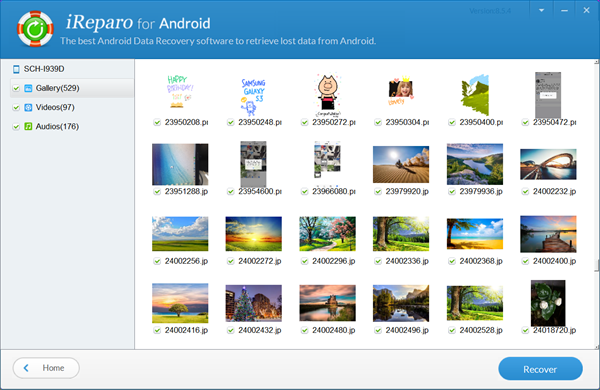
Task: Select the mountain lake thumbnail 23979936
Action: (475, 164)
